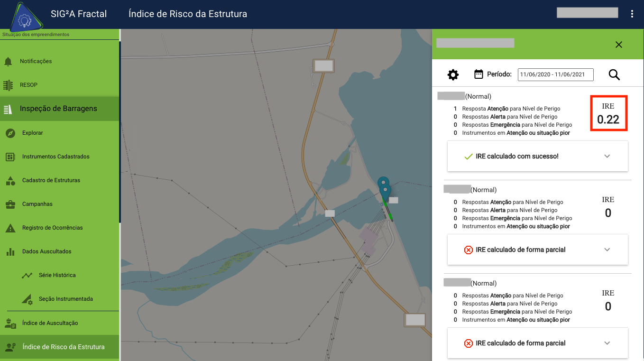Open RESOP menu item
The height and width of the screenshot is (361, 644).
(59, 85)
